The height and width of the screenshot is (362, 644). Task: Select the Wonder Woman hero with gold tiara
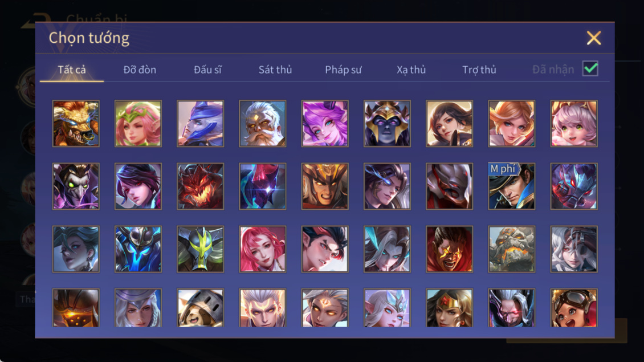coord(449,308)
